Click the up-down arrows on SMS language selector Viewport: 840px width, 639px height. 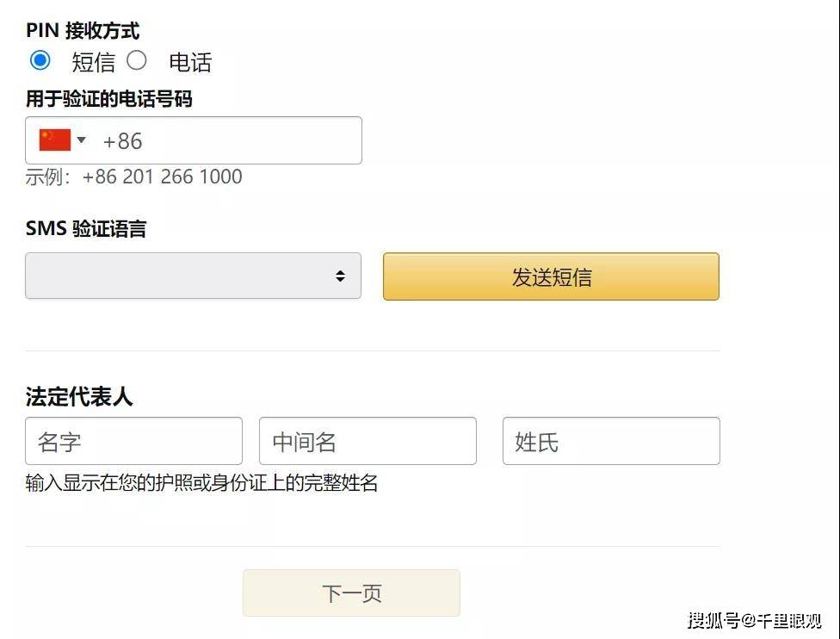[x=339, y=276]
